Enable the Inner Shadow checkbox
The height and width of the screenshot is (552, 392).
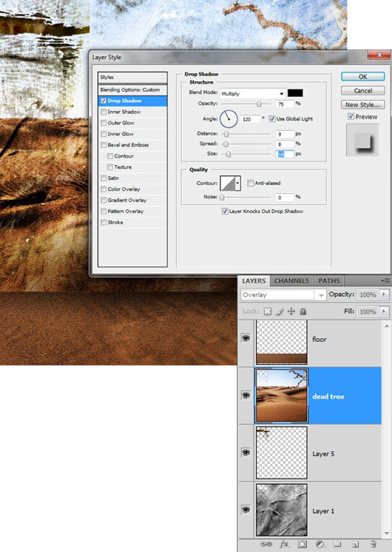pyautogui.click(x=104, y=112)
